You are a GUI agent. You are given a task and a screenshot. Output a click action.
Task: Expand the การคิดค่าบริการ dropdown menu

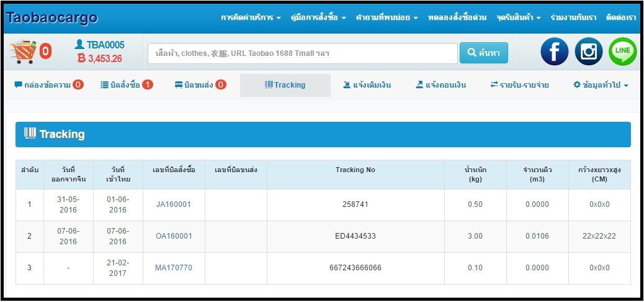251,17
